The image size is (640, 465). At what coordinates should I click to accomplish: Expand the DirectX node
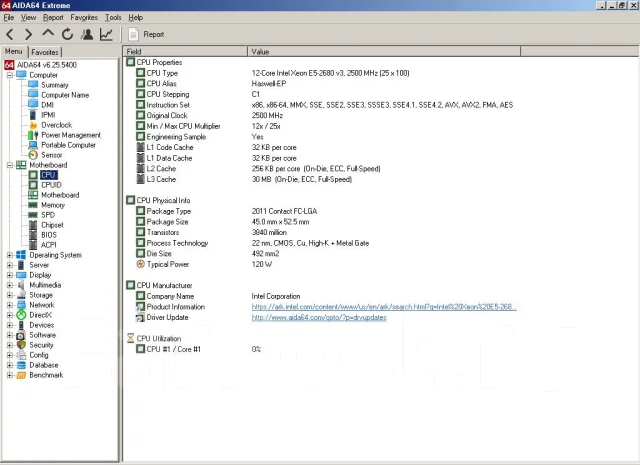click(x=10, y=315)
